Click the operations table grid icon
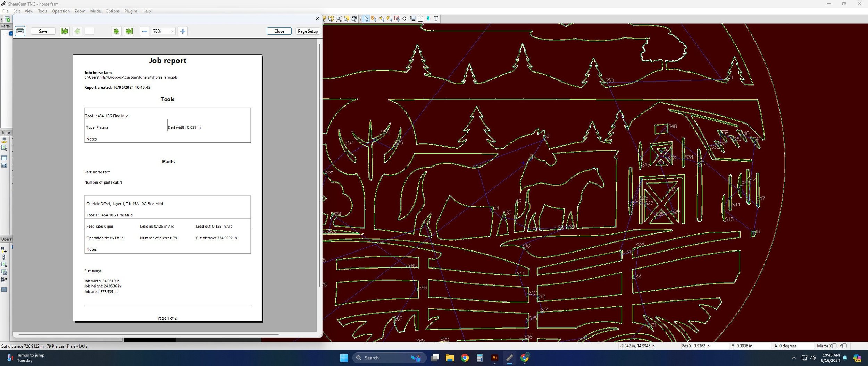The height and width of the screenshot is (366, 868). click(4, 290)
